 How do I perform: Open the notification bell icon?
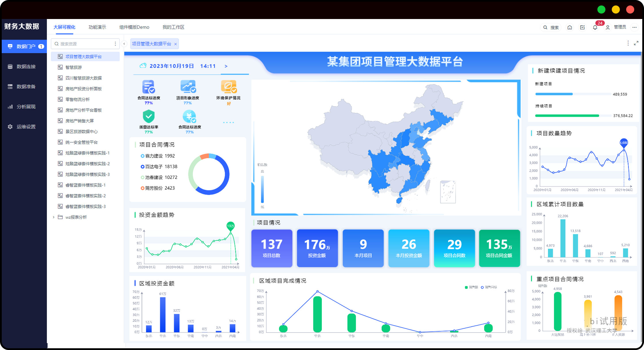tap(595, 27)
